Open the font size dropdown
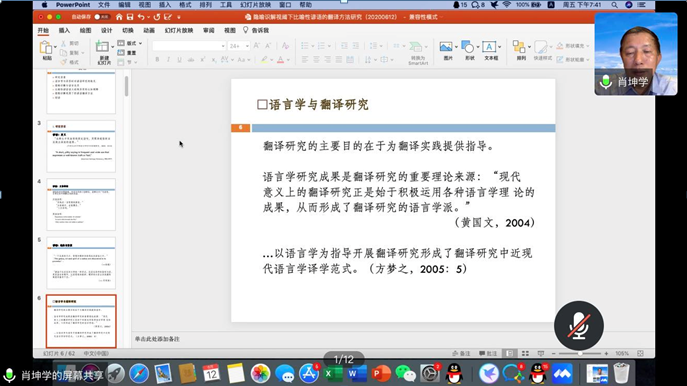The height and width of the screenshot is (386, 687). [239, 46]
